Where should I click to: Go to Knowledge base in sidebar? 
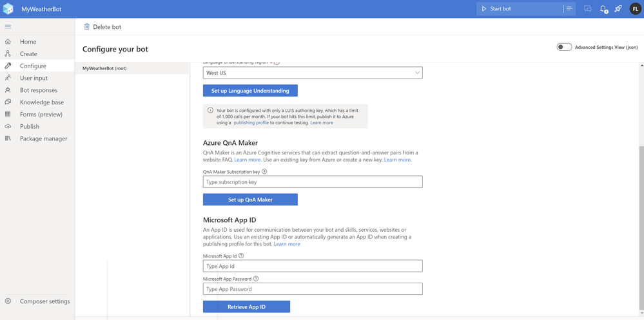tap(42, 102)
